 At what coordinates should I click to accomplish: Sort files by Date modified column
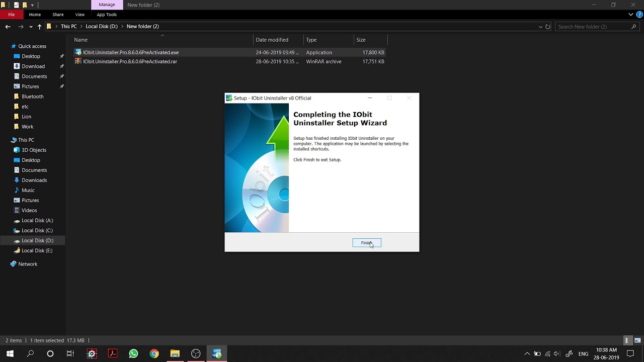pos(279,40)
